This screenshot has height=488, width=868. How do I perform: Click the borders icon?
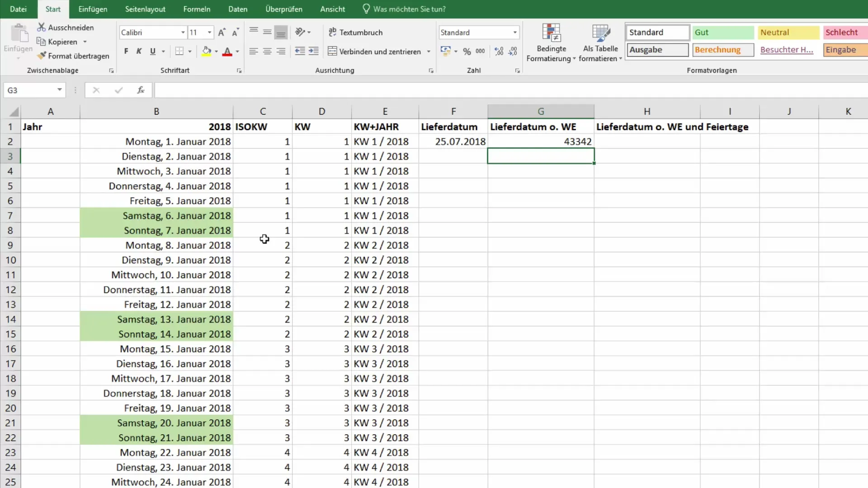click(179, 51)
